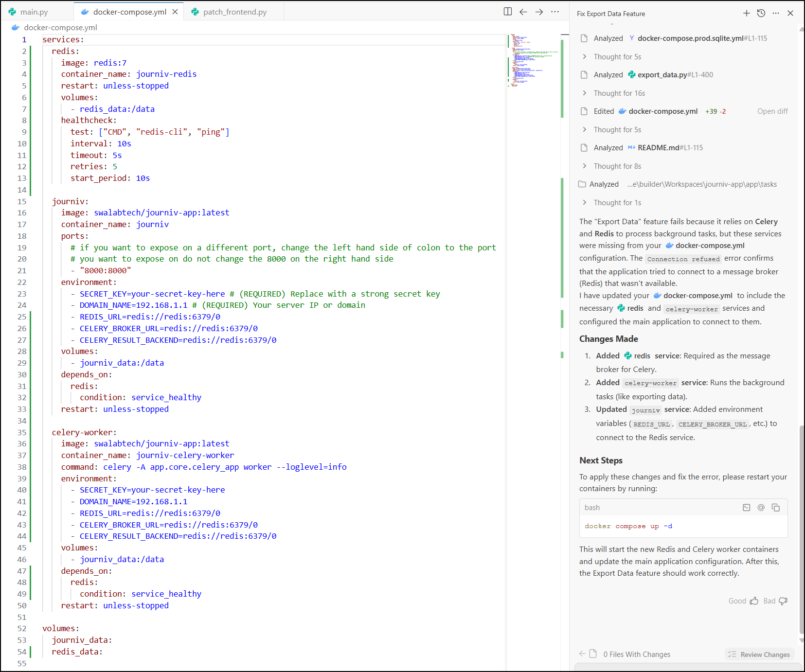
Task: Expand the 'Thought for 1s' section
Action: pyautogui.click(x=617, y=203)
